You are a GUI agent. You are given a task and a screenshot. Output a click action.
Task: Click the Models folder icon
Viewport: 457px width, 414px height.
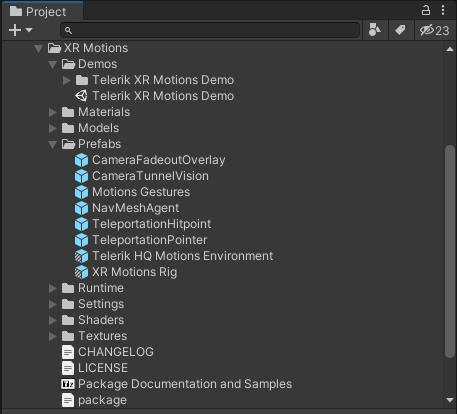click(x=68, y=128)
